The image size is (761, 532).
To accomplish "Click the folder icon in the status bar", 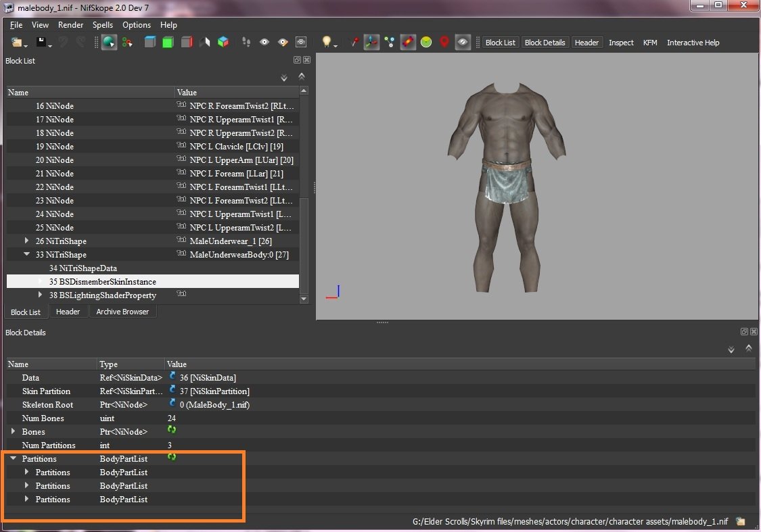I will pyautogui.click(x=741, y=521).
